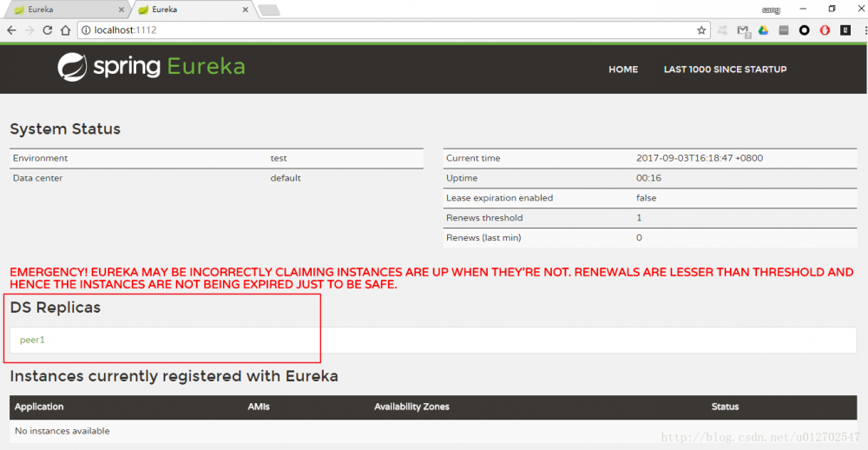Minimize the browser window
Image resolution: width=868 pixels, height=450 pixels.
803,9
